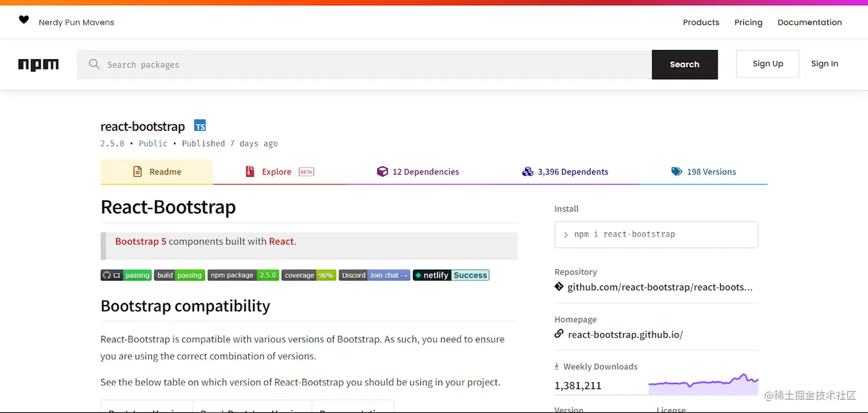Click the purple Dependencies cube icon
Viewport: 868px width, 413px height.
point(382,172)
